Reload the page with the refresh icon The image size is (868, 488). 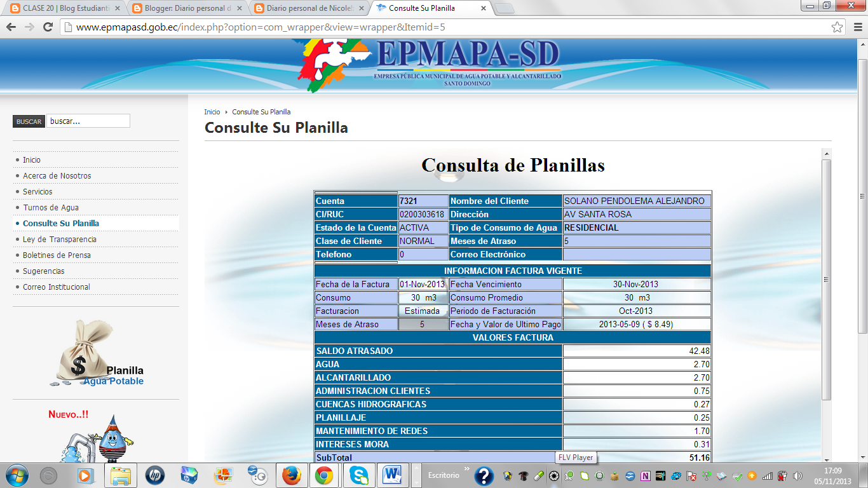(x=48, y=27)
